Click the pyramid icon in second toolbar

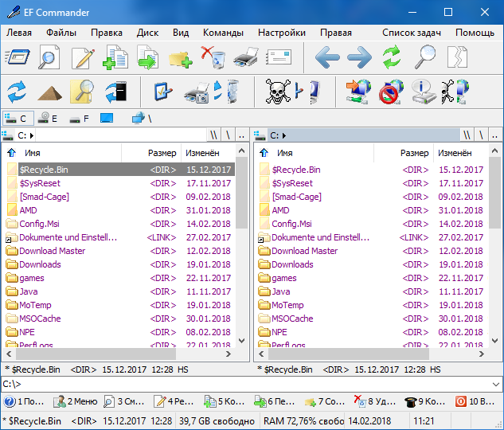tap(49, 92)
